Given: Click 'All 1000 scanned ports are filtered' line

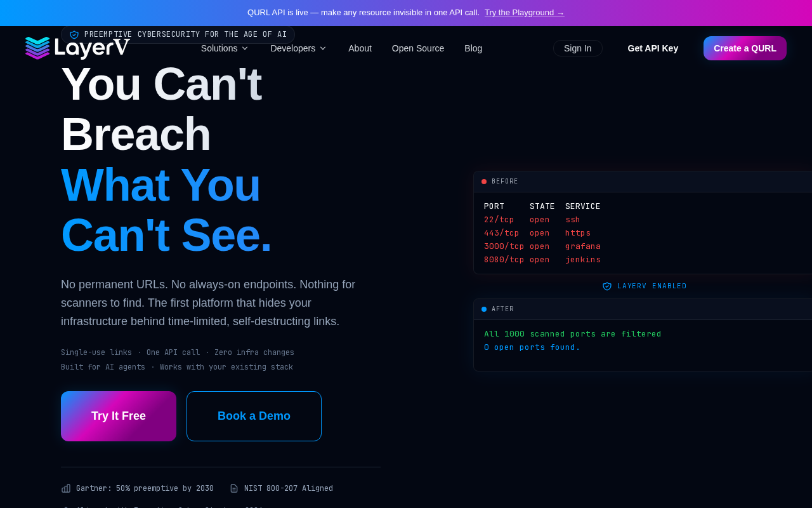Looking at the screenshot, I should point(573,334).
